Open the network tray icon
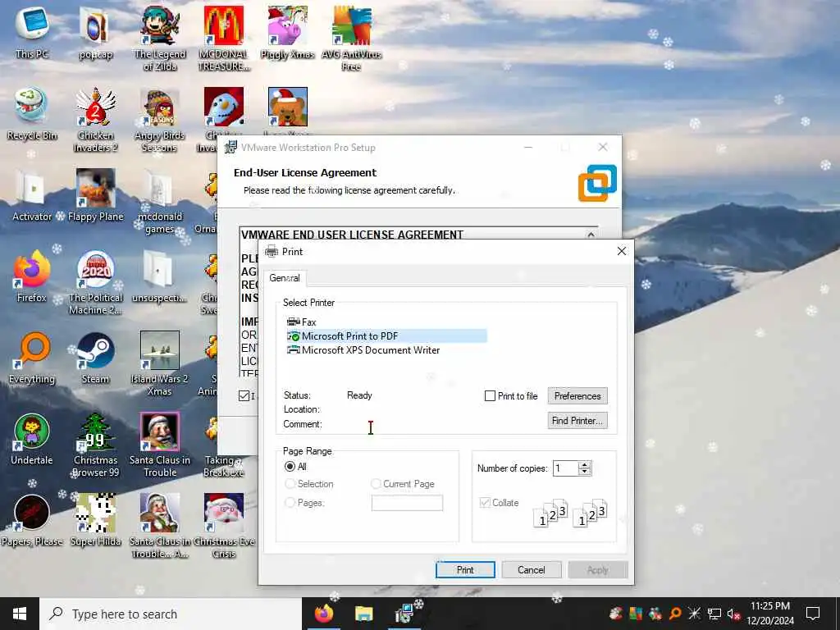The width and height of the screenshot is (840, 630). point(714,614)
